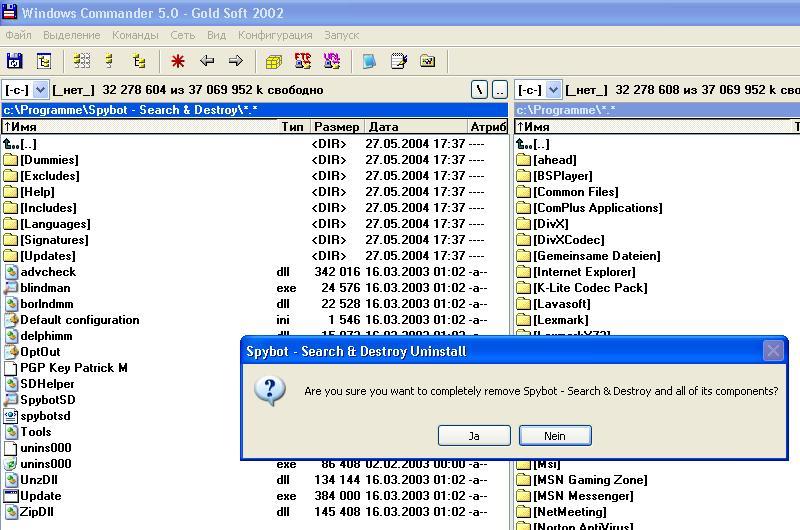Click the back arrow toolbar icon
The width and height of the screenshot is (800, 530).
pyautogui.click(x=207, y=61)
